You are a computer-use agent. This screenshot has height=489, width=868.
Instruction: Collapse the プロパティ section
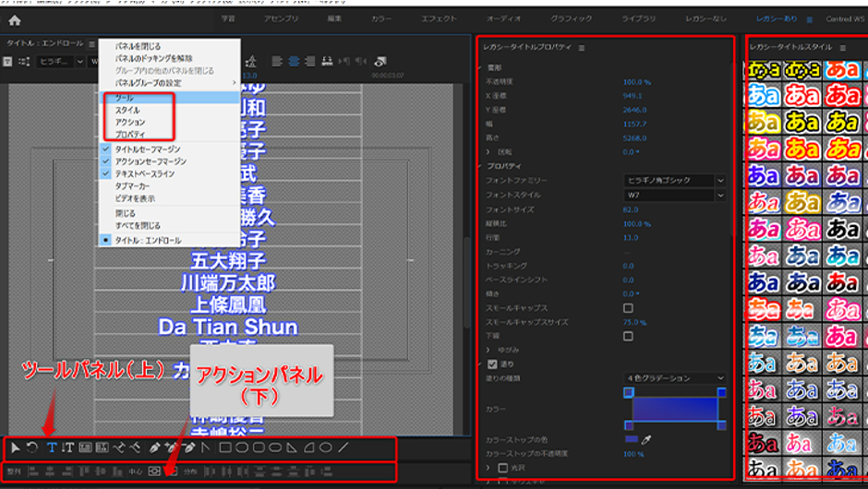(x=480, y=166)
